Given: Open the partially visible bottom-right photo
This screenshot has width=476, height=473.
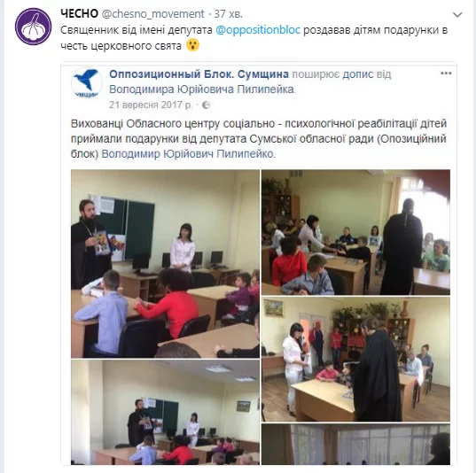Looking at the screenshot, I should click(355, 445).
